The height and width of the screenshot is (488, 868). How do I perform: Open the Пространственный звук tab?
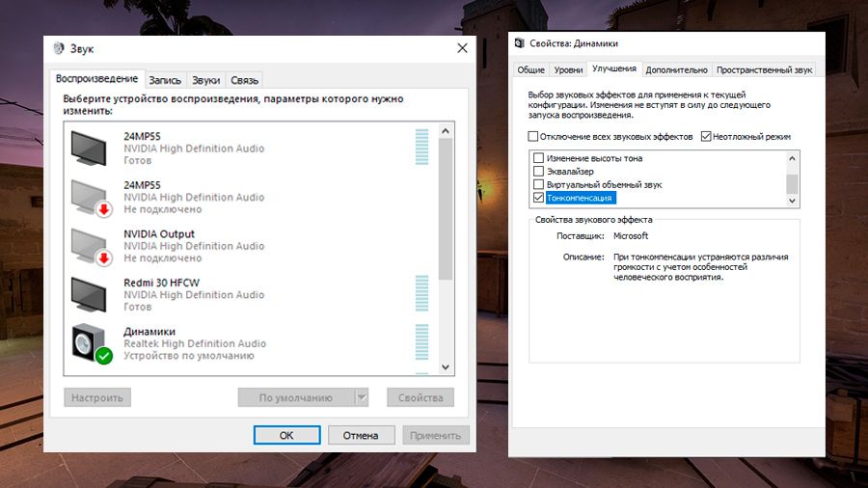[x=765, y=69]
